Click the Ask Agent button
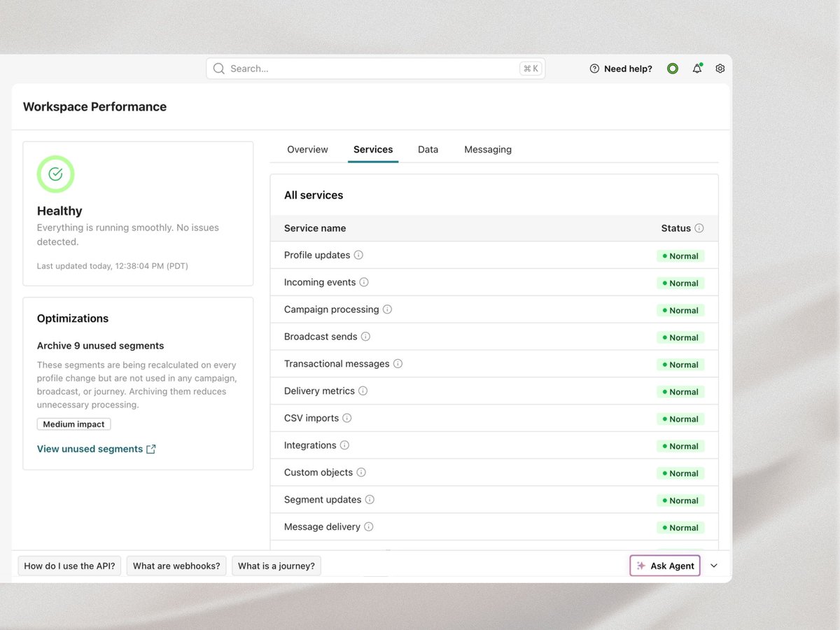This screenshot has height=630, width=840. pyautogui.click(x=665, y=566)
